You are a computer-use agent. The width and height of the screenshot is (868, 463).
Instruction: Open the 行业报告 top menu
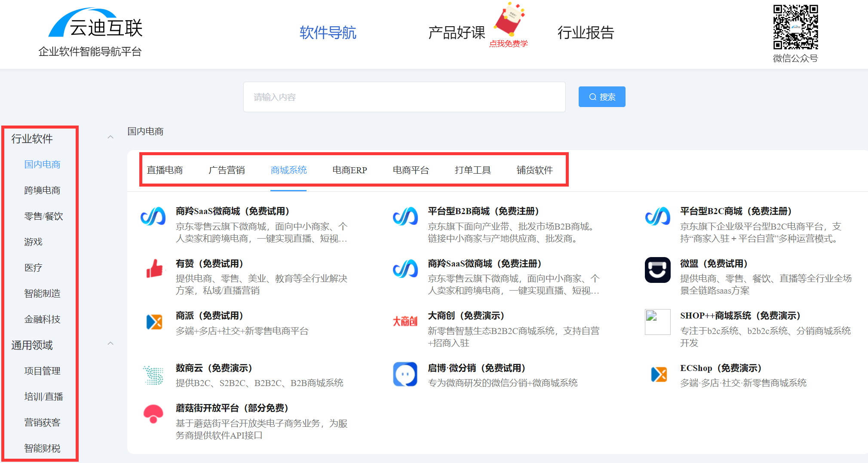pos(586,33)
